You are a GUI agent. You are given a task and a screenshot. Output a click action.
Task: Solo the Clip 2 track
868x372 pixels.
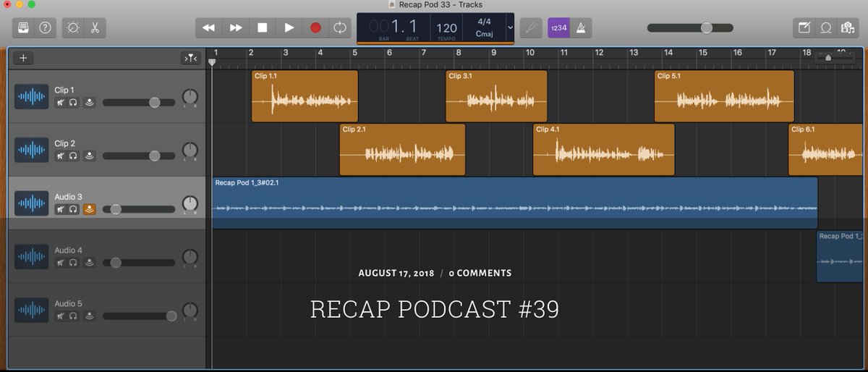pyautogui.click(x=73, y=156)
